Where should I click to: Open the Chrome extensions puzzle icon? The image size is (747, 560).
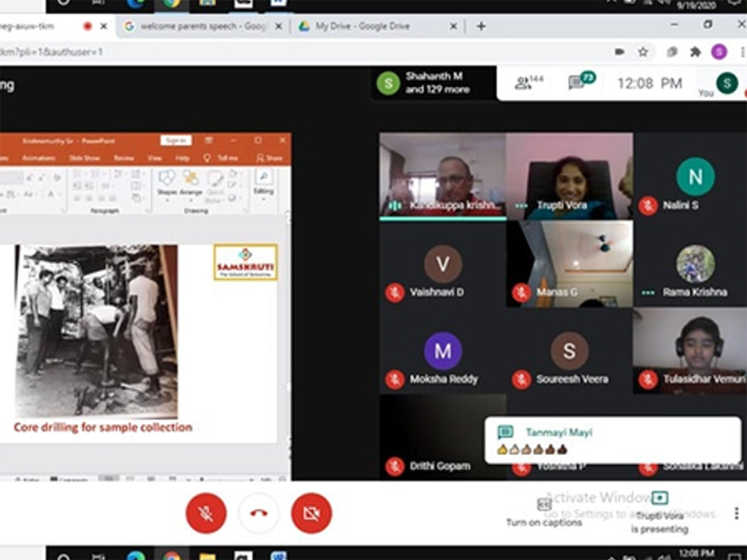pyautogui.click(x=696, y=52)
